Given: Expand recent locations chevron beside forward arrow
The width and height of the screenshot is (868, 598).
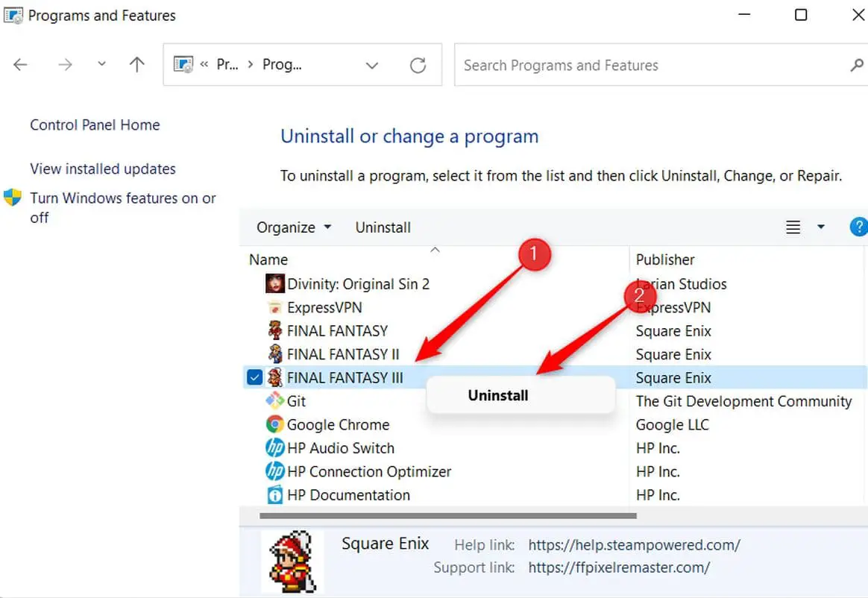Looking at the screenshot, I should [x=101, y=65].
